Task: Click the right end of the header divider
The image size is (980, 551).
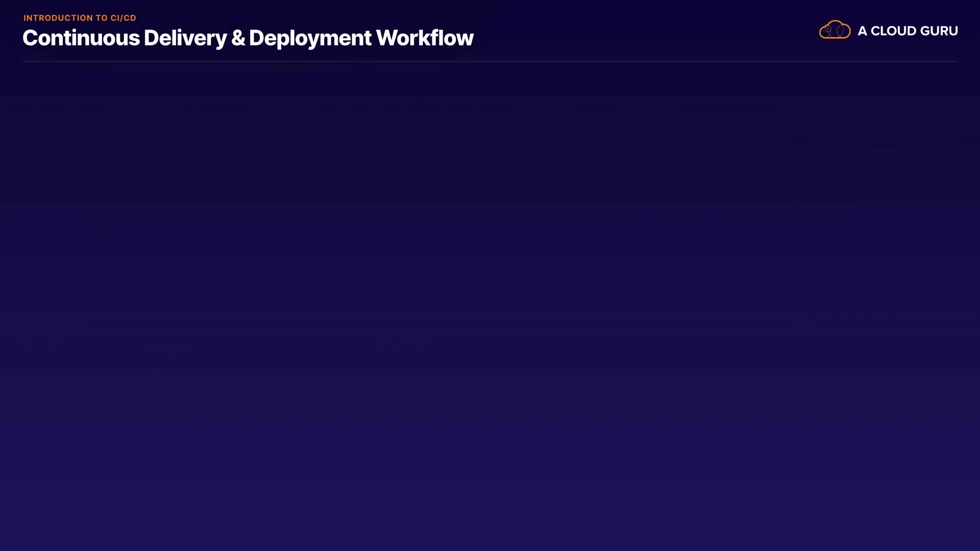Action: [955, 61]
